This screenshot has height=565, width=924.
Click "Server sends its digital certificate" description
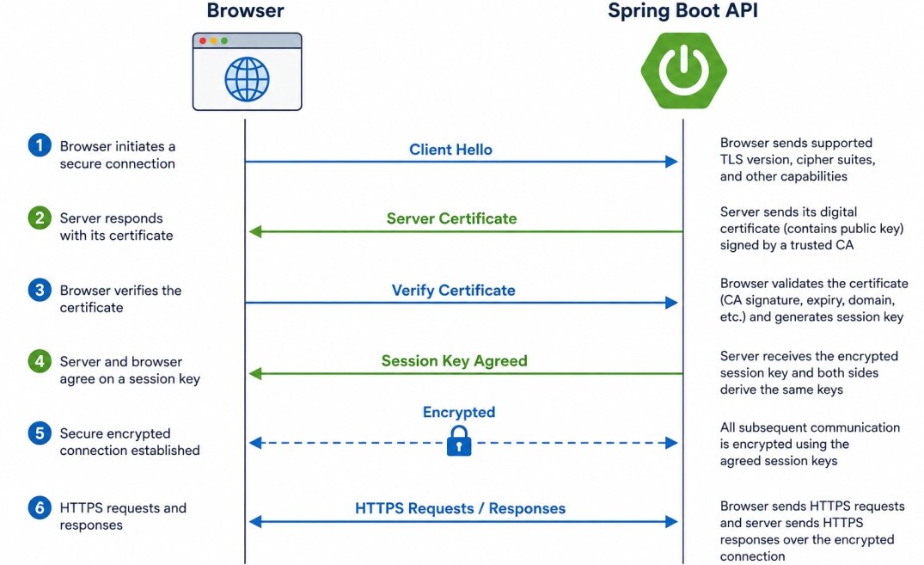pyautogui.click(x=812, y=228)
